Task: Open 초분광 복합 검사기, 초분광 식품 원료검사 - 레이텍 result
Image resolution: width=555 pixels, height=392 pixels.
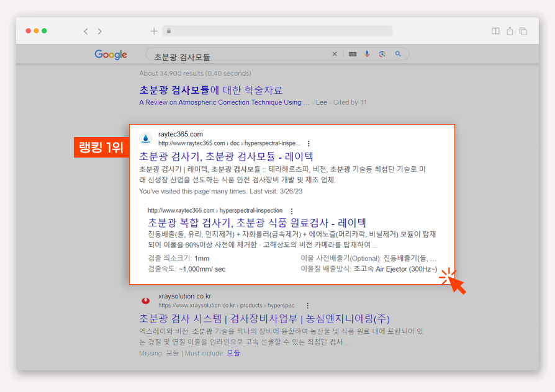Action: tap(257, 223)
